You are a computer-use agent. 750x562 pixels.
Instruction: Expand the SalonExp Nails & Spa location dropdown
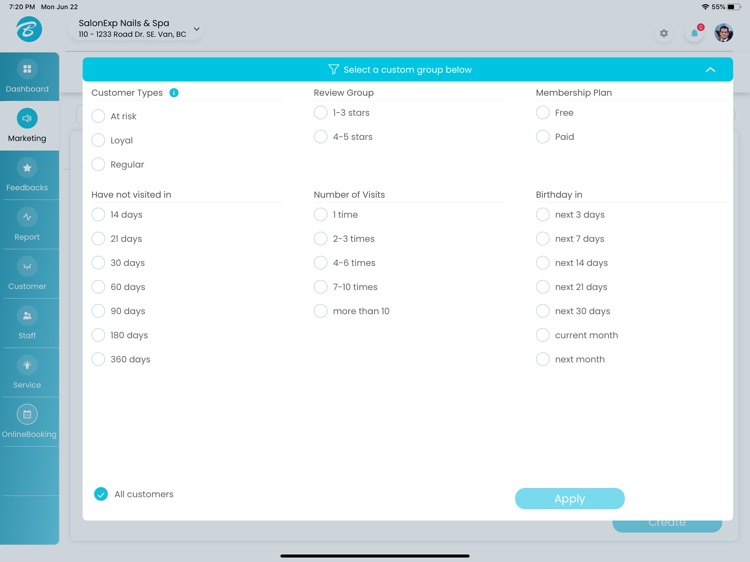point(197,29)
